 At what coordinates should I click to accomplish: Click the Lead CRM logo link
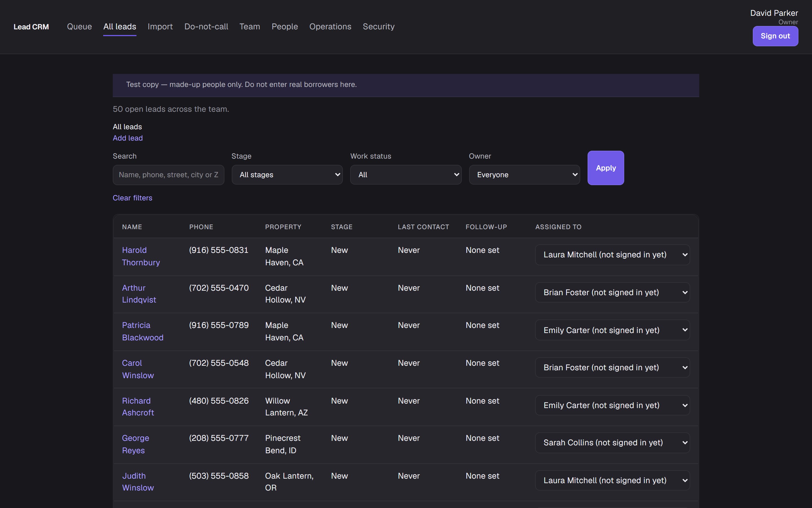click(x=31, y=27)
